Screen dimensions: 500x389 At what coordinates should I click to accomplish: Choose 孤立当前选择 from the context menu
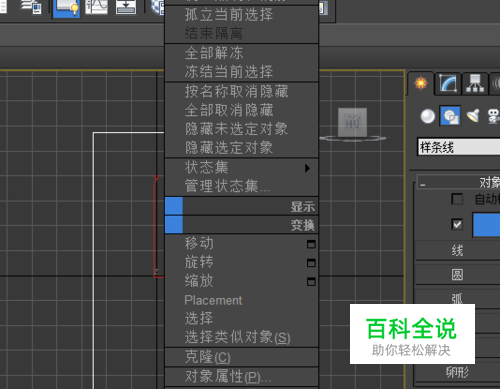coord(242,15)
